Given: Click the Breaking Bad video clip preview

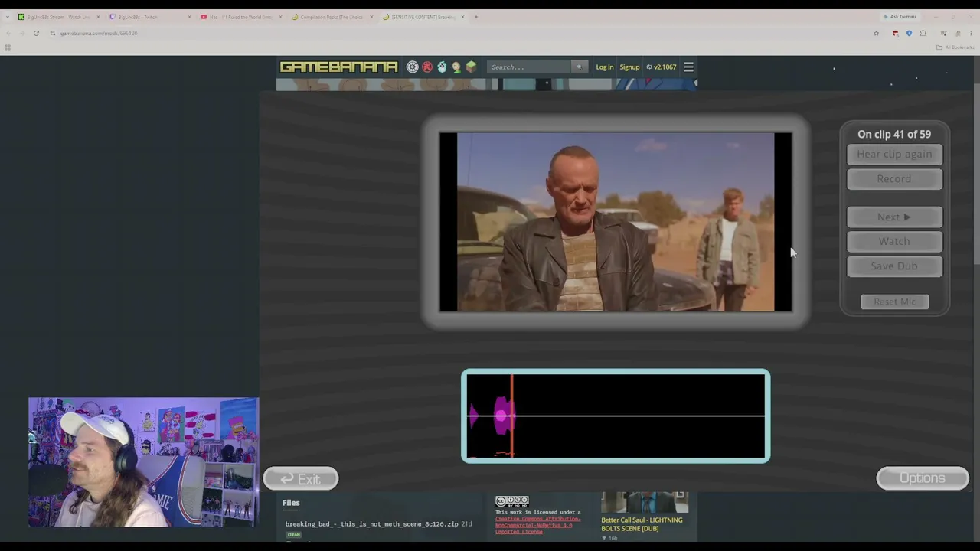Looking at the screenshot, I should click(616, 222).
